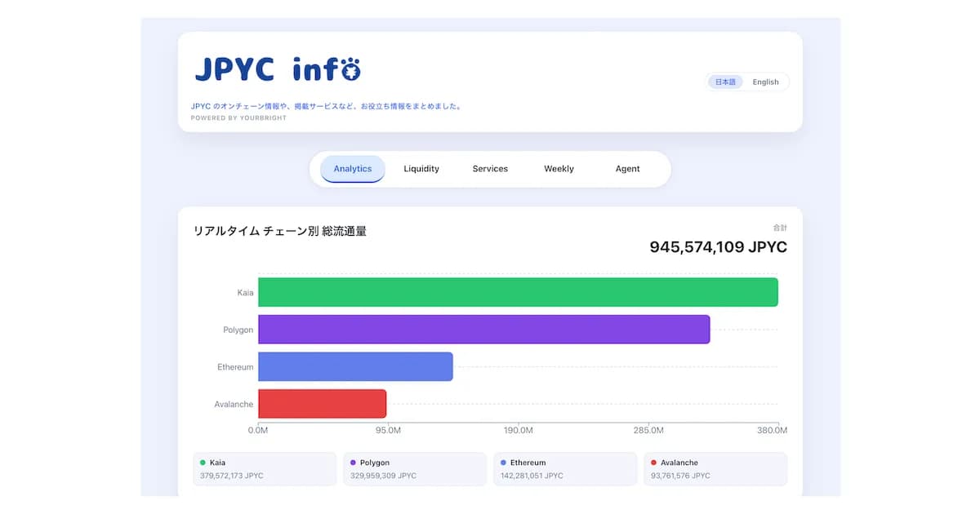Click the JPYC のオンチェーン情報 description text
Screen dimensions: 980x514
click(327, 106)
